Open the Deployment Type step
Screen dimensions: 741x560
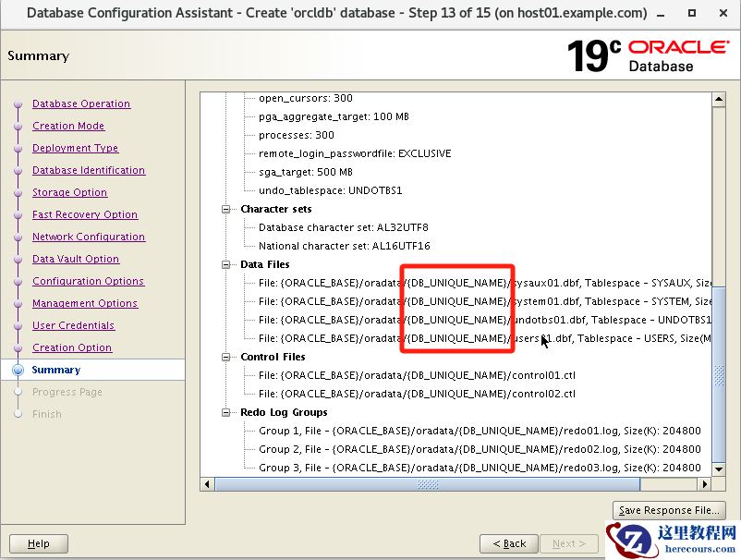click(x=75, y=148)
